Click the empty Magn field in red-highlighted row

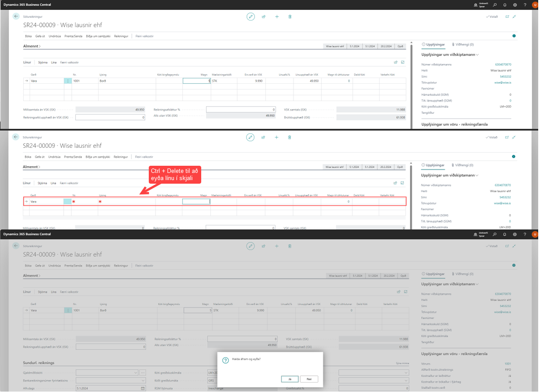[196, 202]
